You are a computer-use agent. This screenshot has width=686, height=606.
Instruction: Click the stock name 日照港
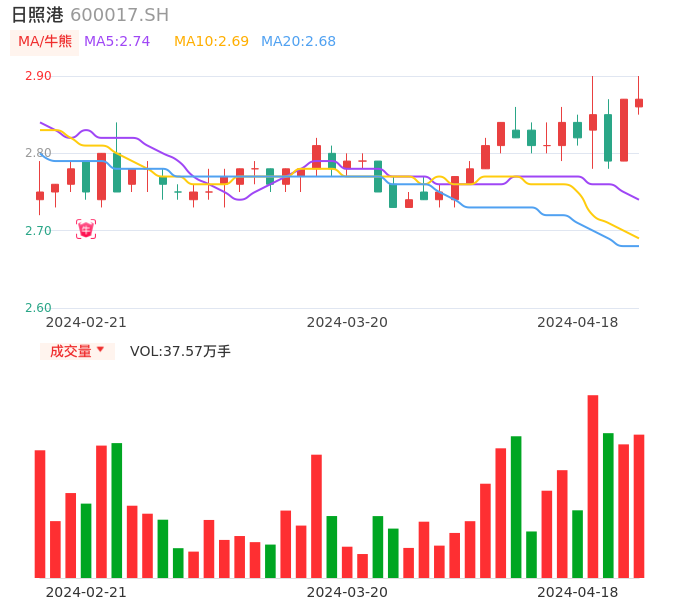[37, 15]
